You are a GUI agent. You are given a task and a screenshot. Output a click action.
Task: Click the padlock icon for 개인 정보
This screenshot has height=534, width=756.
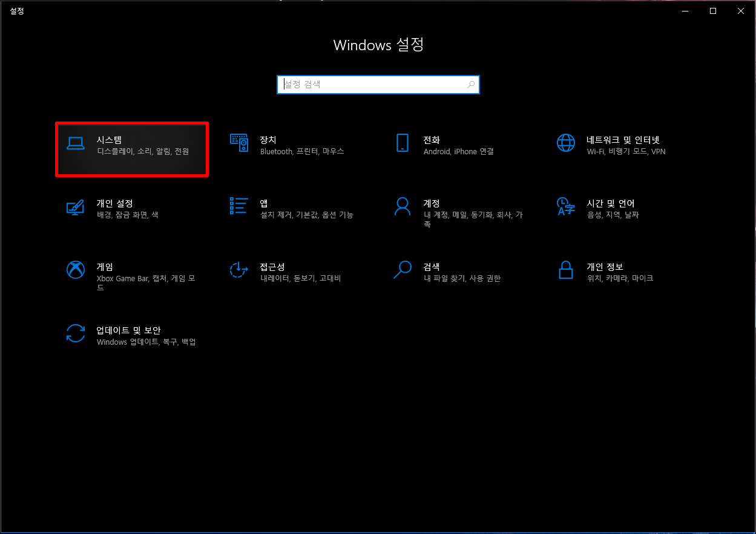566,270
